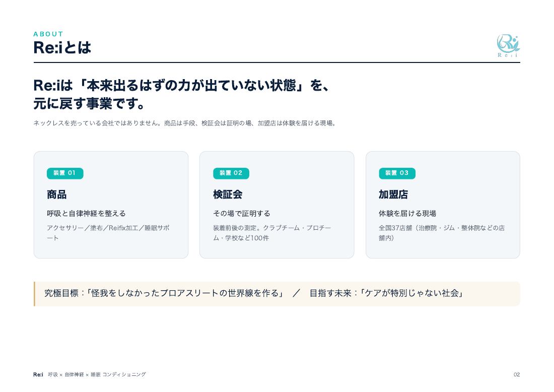This screenshot has width=554, height=392.
Task: Click the footer '呼吸 × 自律神経 × 睡眠 コンディショニング'
Action: click(x=97, y=375)
